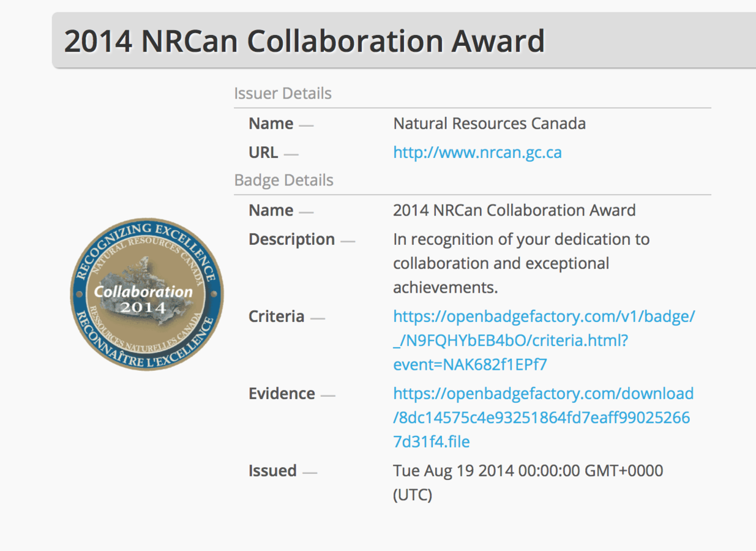Click the Name label under Issuer Details

coord(271,124)
